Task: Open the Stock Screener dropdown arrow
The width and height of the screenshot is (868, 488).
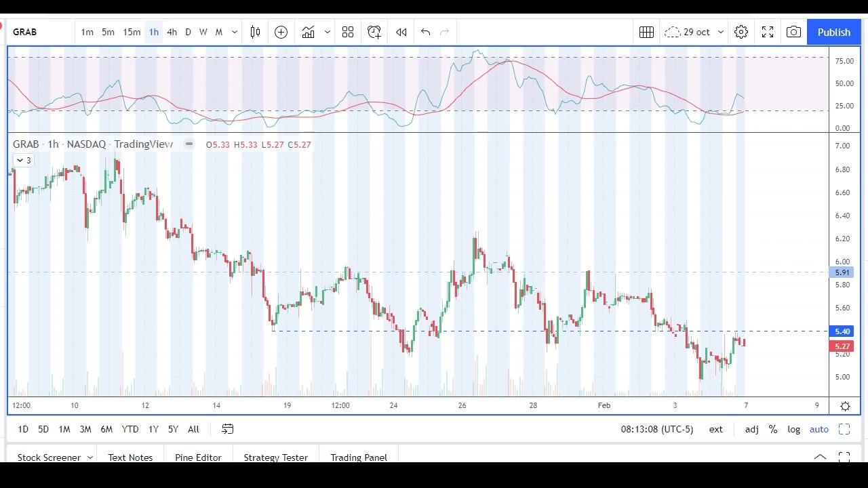Action: tap(89, 457)
